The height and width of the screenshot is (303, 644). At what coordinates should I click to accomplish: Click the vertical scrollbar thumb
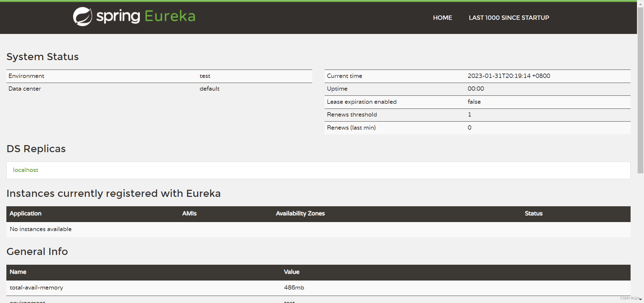640,90
